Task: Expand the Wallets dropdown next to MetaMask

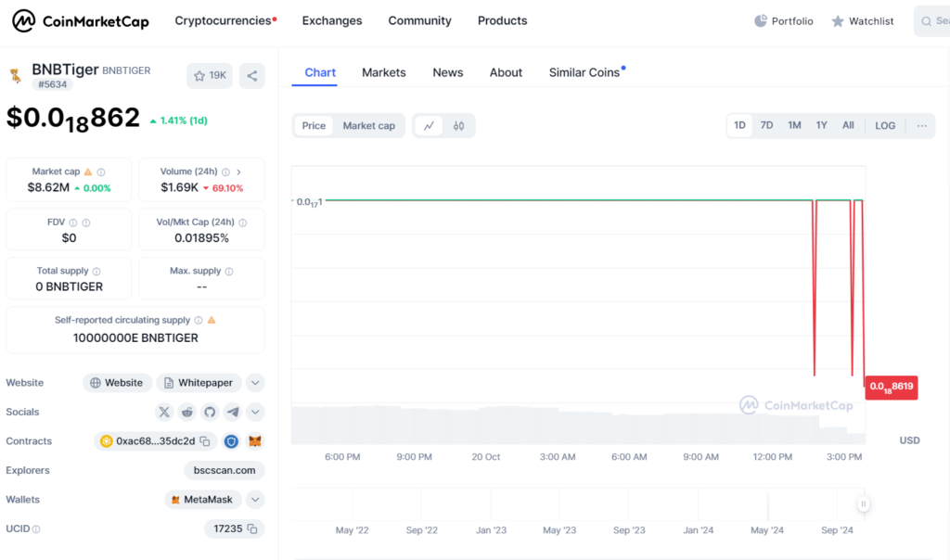Action: [x=255, y=500]
